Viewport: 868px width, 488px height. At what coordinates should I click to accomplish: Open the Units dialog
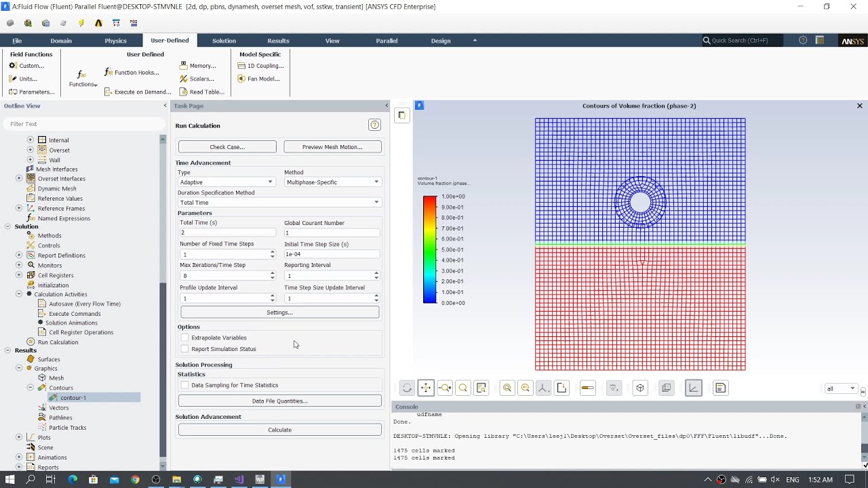pos(23,79)
